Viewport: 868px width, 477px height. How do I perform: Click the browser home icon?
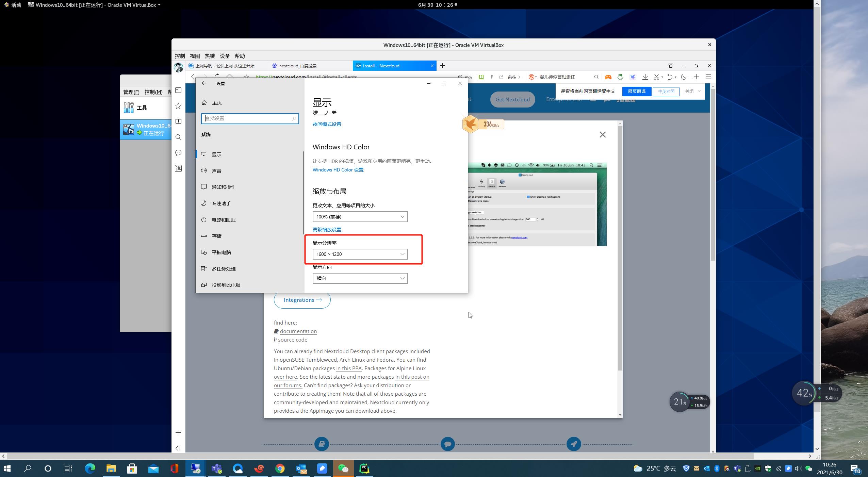coord(230,77)
